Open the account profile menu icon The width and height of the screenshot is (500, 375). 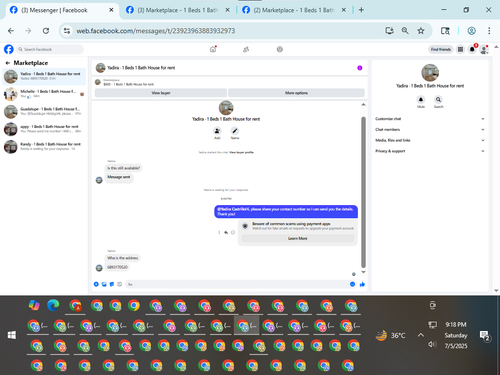click(484, 50)
